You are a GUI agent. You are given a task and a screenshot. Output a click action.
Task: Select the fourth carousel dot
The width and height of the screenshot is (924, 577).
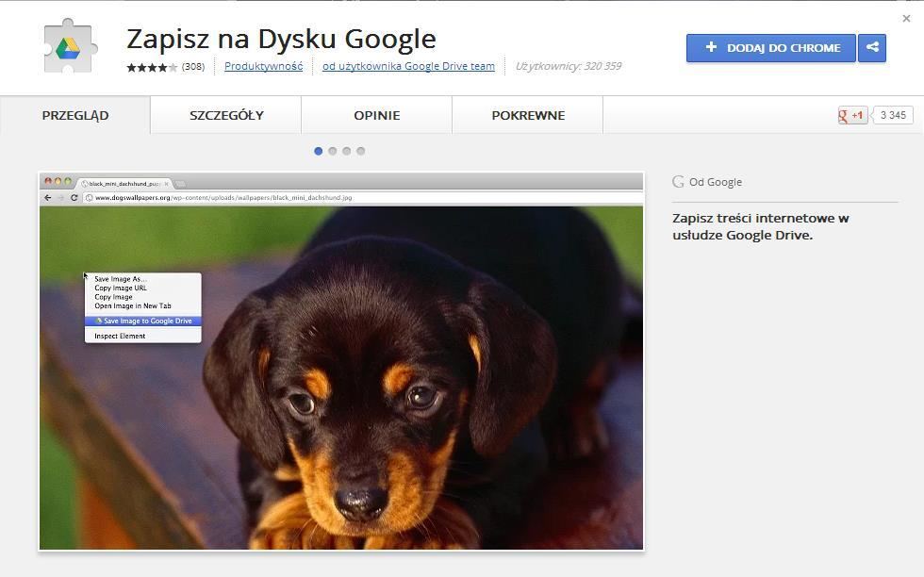[x=360, y=151]
